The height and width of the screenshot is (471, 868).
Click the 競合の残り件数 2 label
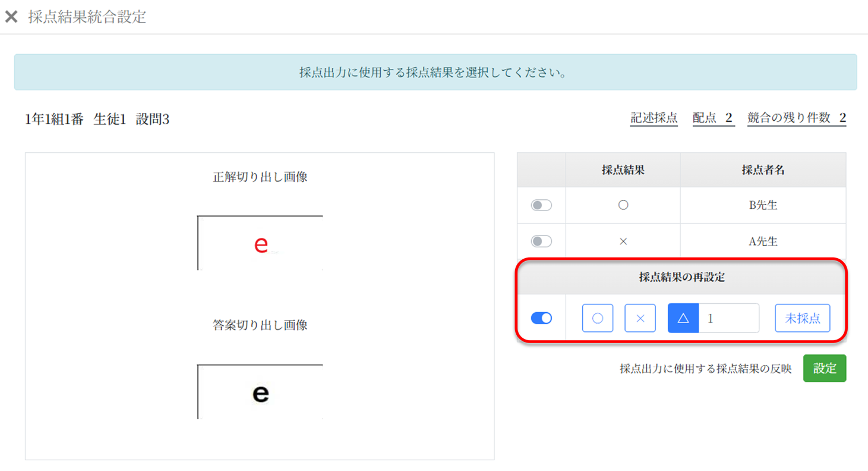tap(797, 118)
